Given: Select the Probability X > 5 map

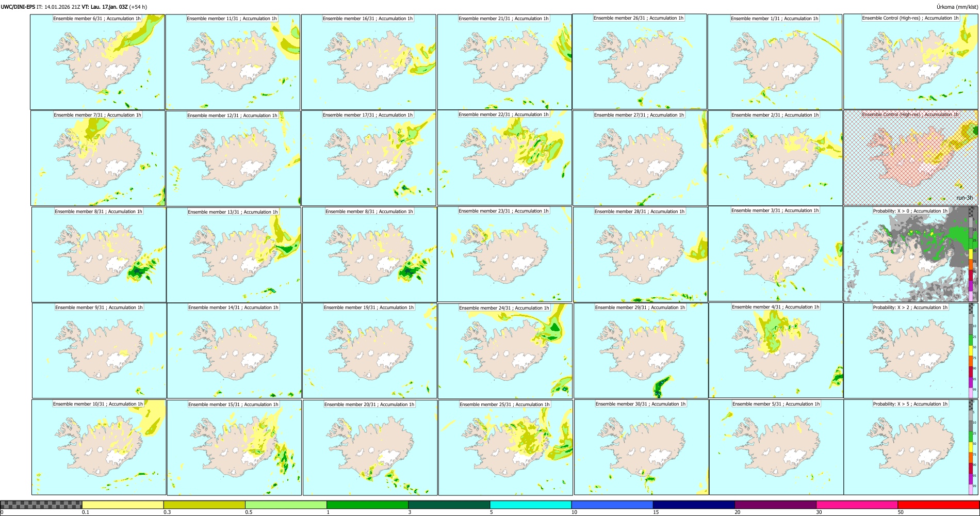Looking at the screenshot, I should tap(911, 447).
